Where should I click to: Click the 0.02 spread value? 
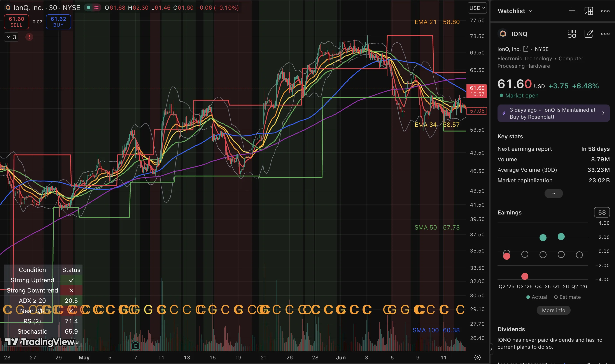pos(37,22)
